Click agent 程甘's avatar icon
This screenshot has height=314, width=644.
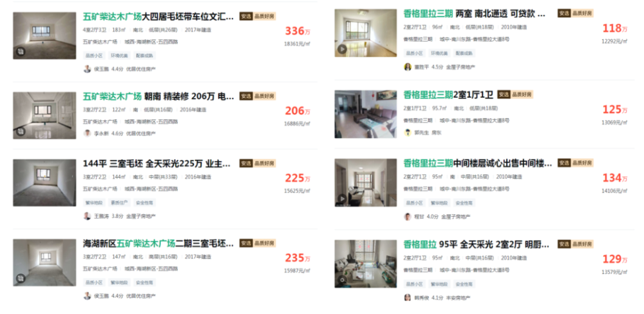pyautogui.click(x=408, y=217)
